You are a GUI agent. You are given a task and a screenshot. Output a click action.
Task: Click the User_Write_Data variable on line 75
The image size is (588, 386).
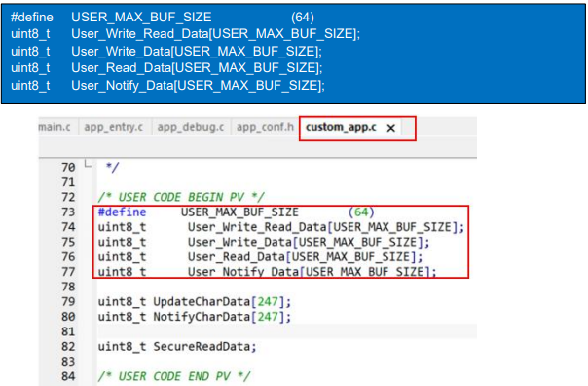[x=239, y=242]
